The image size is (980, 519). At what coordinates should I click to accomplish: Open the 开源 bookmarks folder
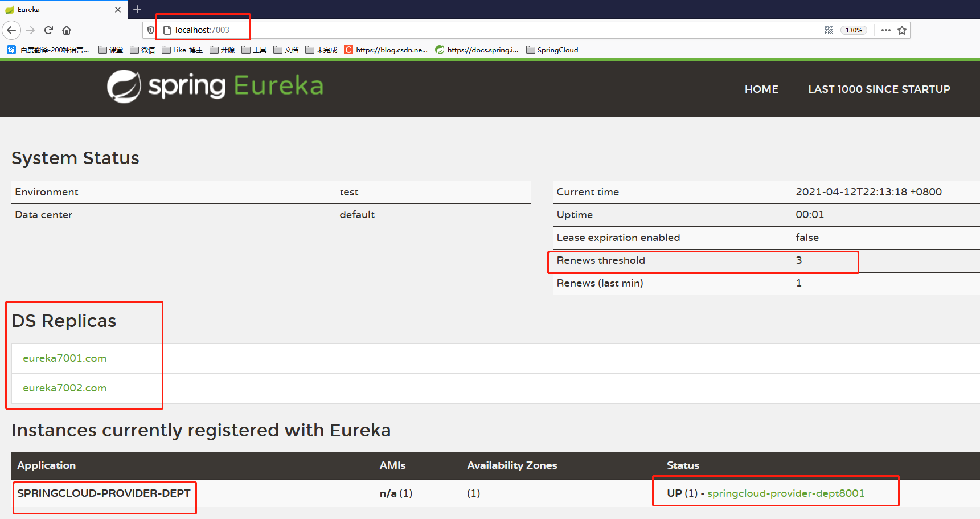click(x=222, y=50)
